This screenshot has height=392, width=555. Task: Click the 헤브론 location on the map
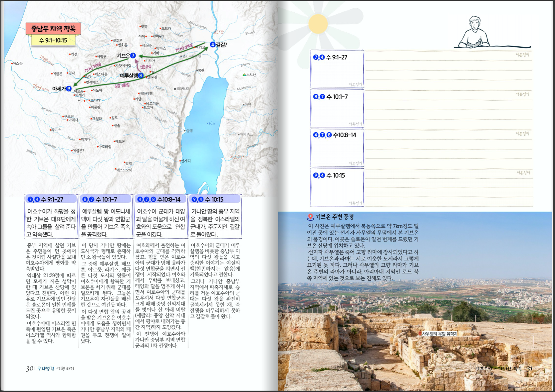tap(120, 141)
